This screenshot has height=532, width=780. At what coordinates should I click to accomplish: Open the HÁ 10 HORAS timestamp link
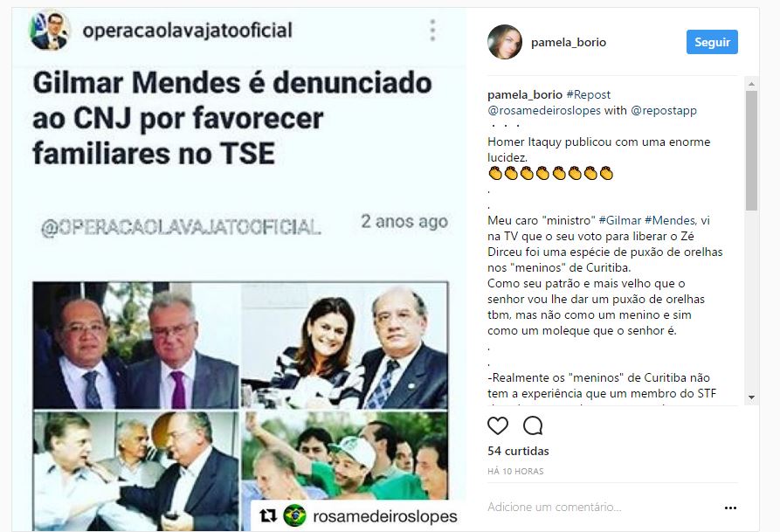pyautogui.click(x=515, y=471)
